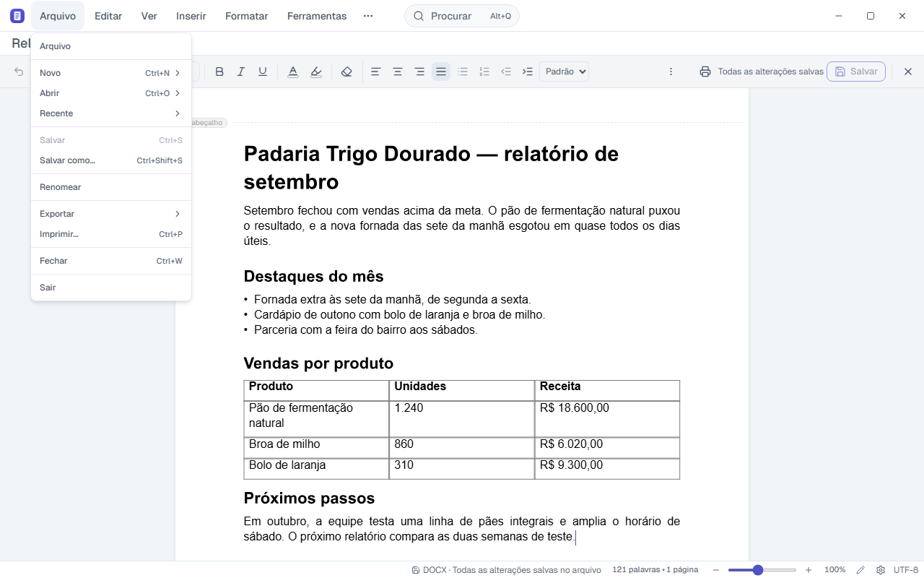Viewport: 924px width, 578px height.
Task: Insert a bulleted list
Action: click(x=463, y=72)
